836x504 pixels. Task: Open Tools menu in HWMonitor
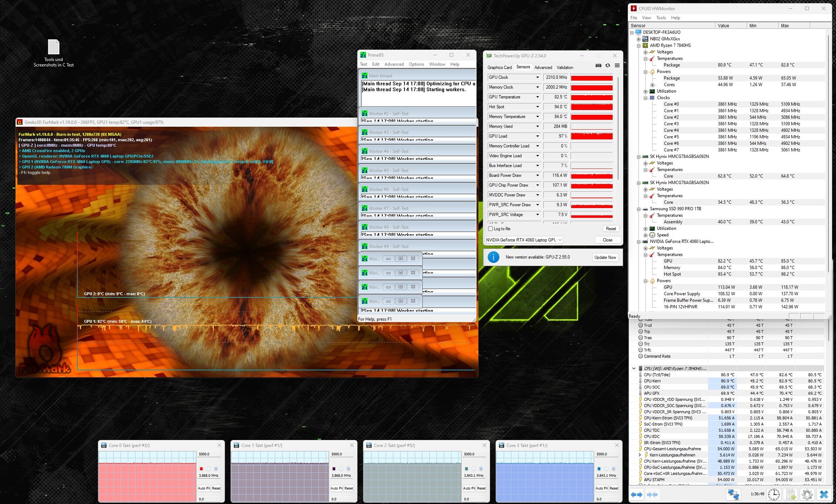click(661, 18)
